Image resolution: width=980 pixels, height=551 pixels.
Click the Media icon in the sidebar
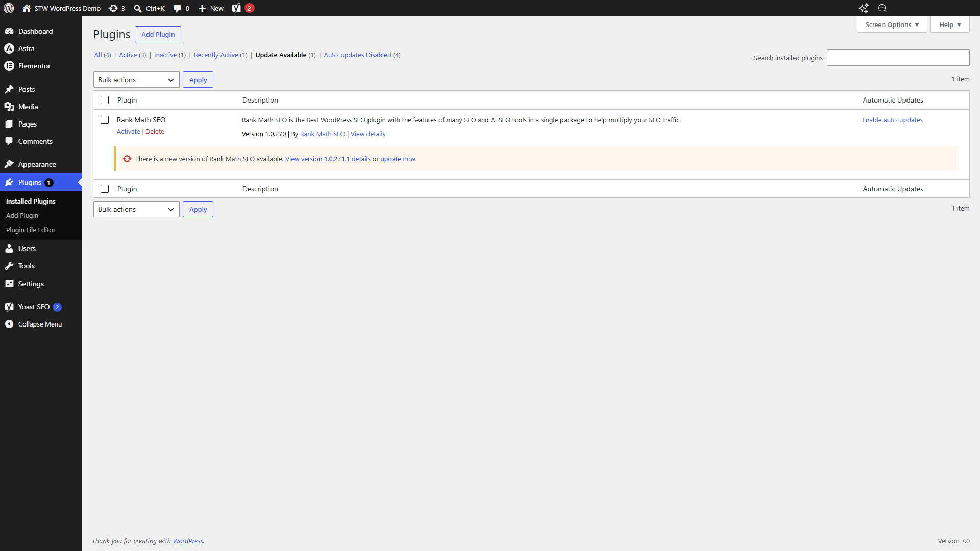pos(9,107)
